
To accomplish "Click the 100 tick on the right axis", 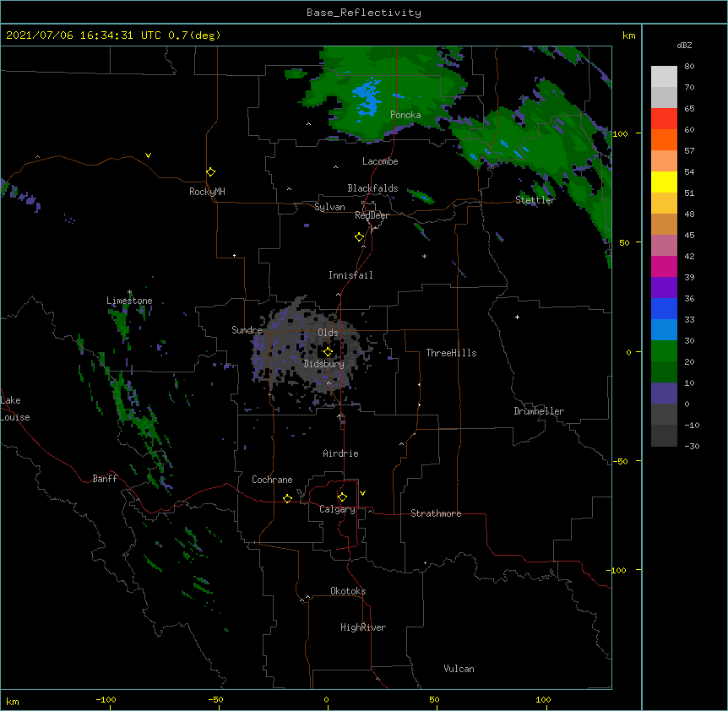I will click(620, 134).
